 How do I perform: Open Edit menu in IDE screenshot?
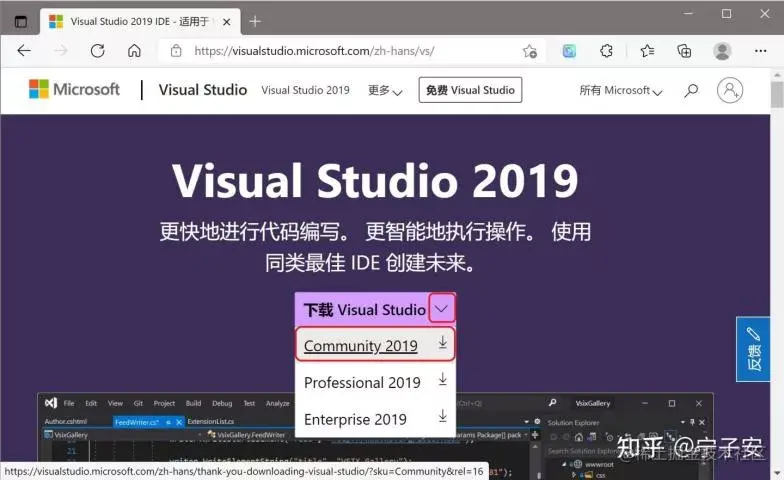pos(91,403)
